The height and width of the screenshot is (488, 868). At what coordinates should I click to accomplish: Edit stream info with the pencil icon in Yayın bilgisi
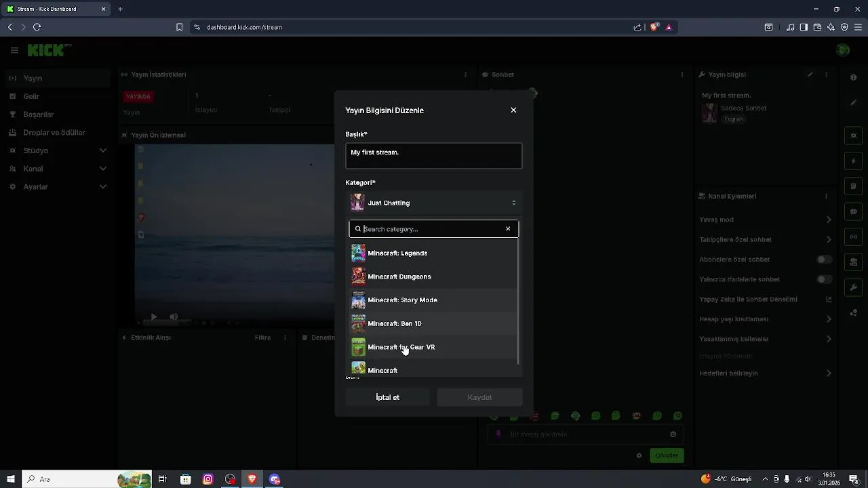[810, 75]
